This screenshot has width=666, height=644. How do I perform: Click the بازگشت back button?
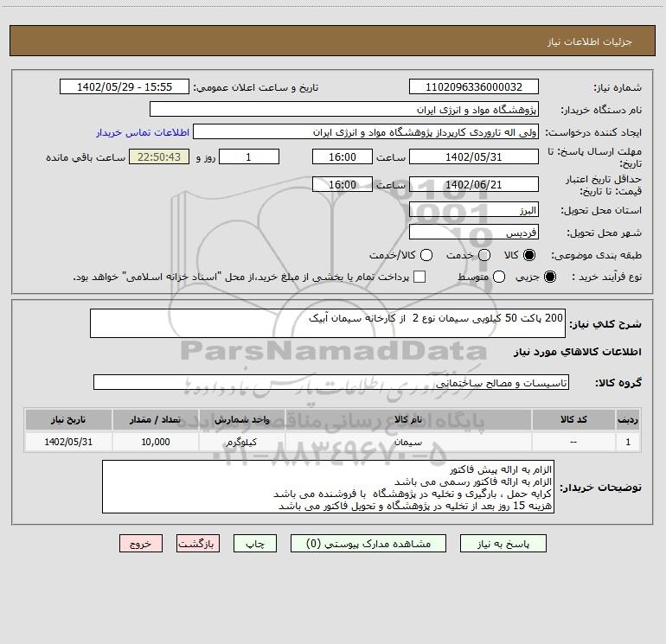pyautogui.click(x=198, y=544)
